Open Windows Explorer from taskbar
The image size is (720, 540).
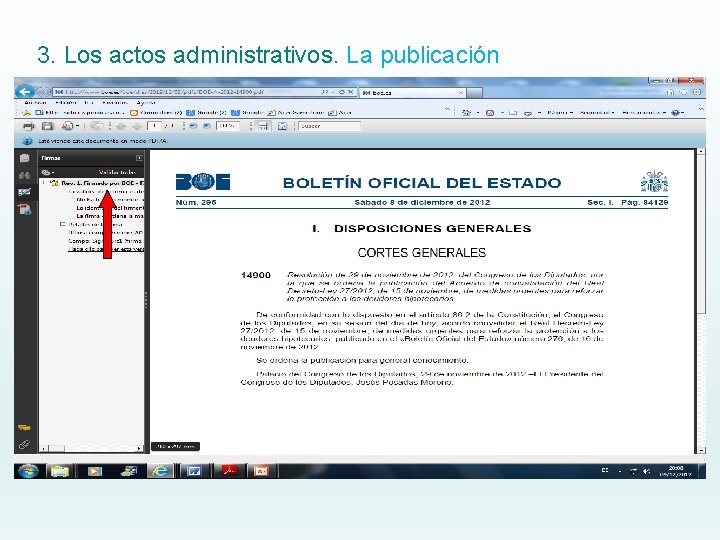(x=60, y=471)
